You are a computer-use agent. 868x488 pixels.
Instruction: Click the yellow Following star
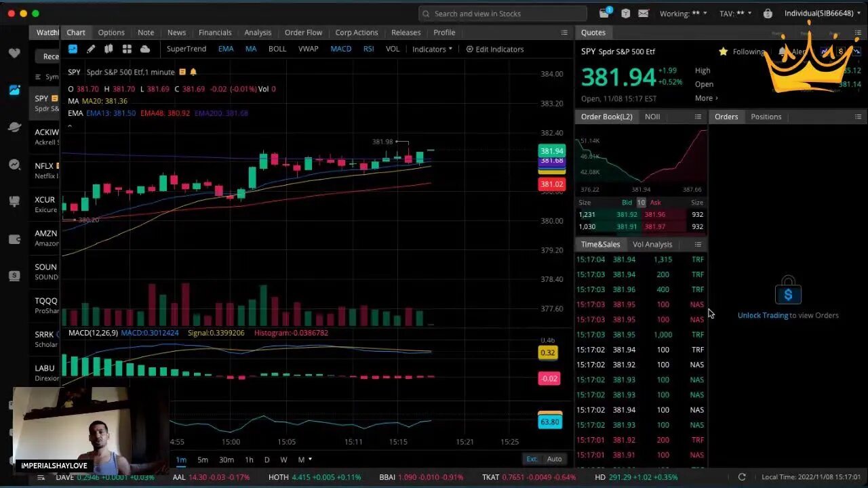click(x=723, y=52)
